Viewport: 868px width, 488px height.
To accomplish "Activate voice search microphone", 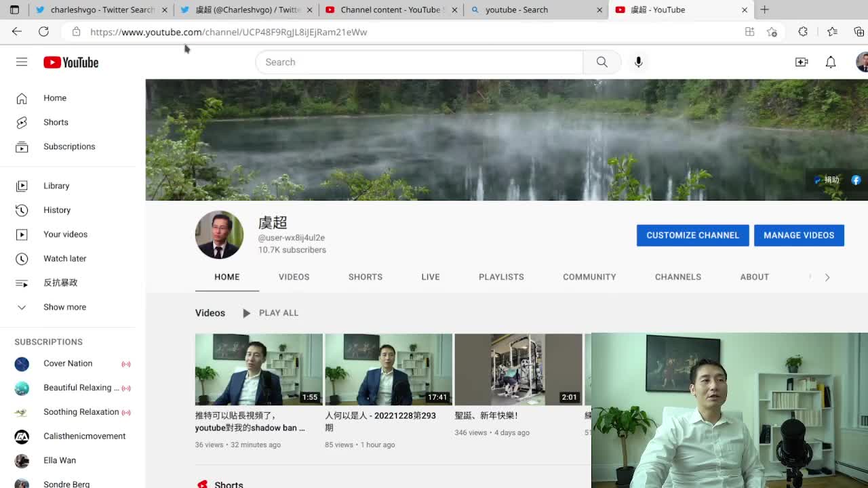I will tap(638, 62).
